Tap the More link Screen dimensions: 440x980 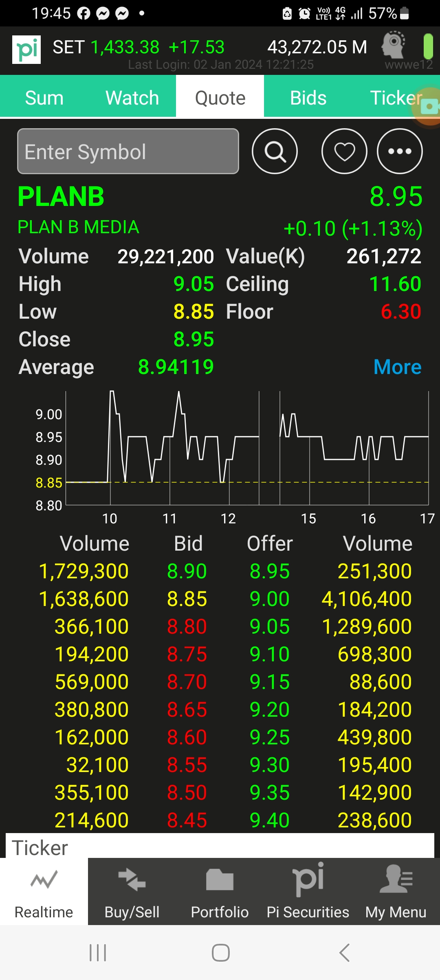397,367
